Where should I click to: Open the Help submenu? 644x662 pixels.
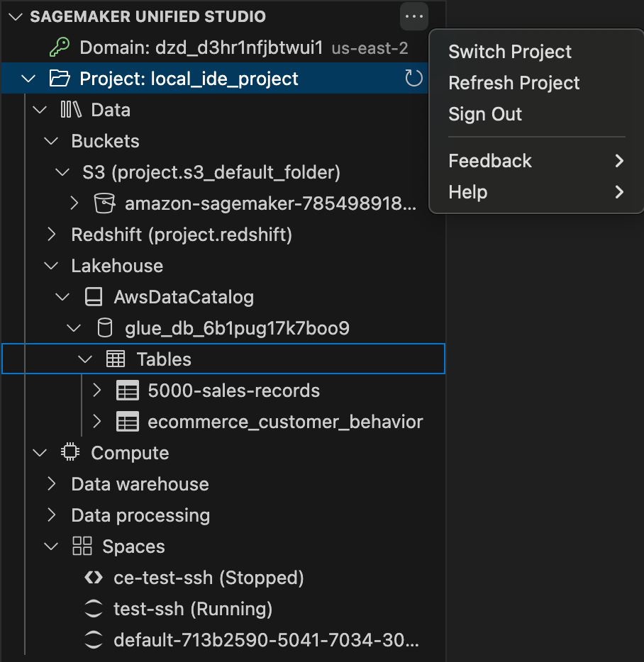(x=467, y=192)
